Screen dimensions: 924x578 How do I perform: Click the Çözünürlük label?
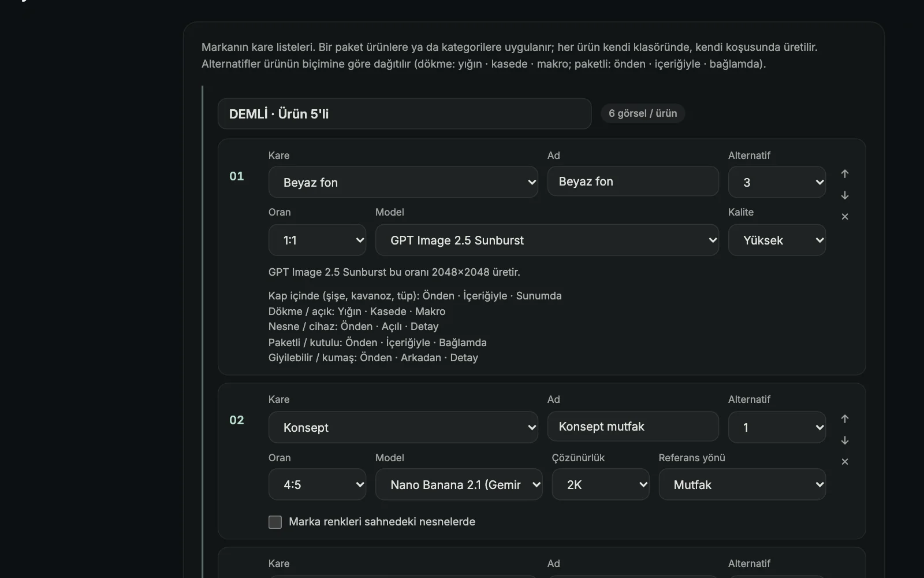click(578, 458)
